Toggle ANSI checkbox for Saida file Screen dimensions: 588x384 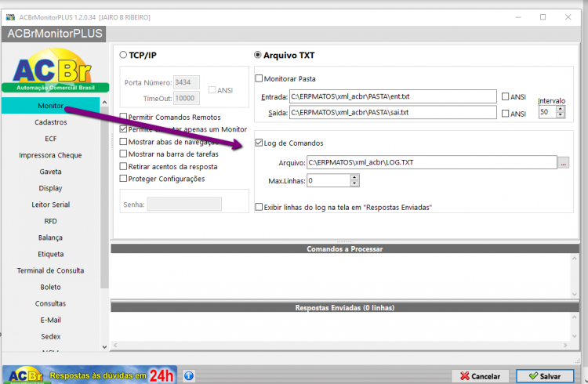coord(505,114)
